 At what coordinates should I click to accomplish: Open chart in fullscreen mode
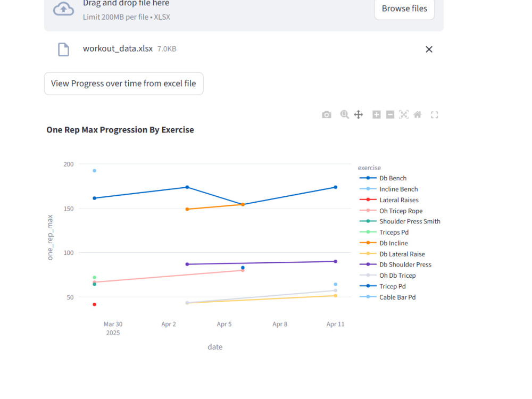click(x=434, y=115)
